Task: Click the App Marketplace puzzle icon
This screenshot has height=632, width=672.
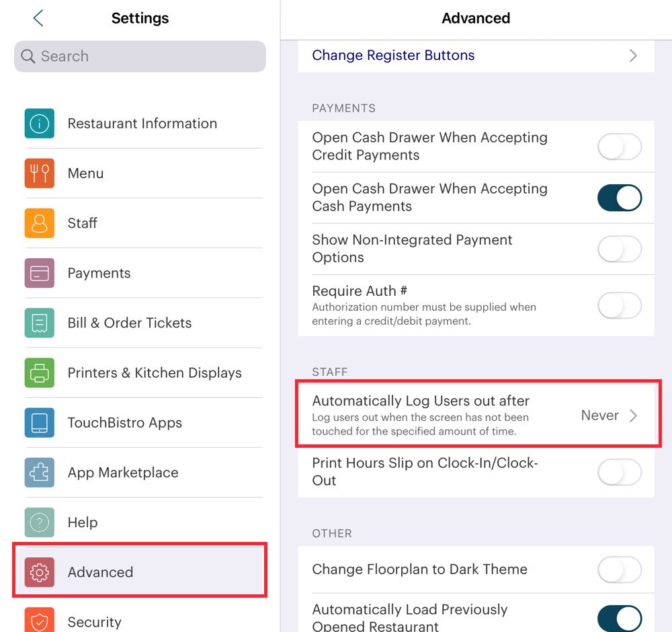Action: [x=40, y=472]
